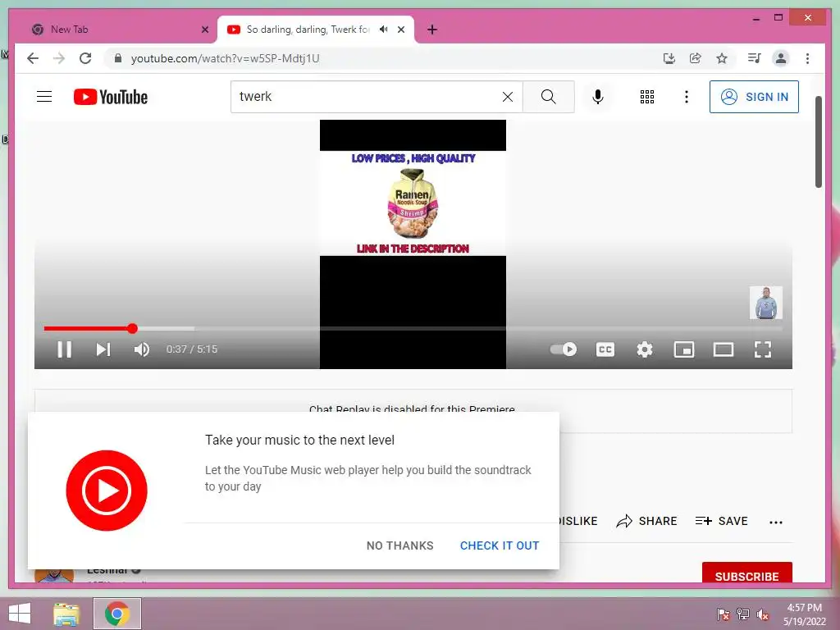Open YouTube settings three-dot menu
840x630 pixels.
[x=687, y=97]
